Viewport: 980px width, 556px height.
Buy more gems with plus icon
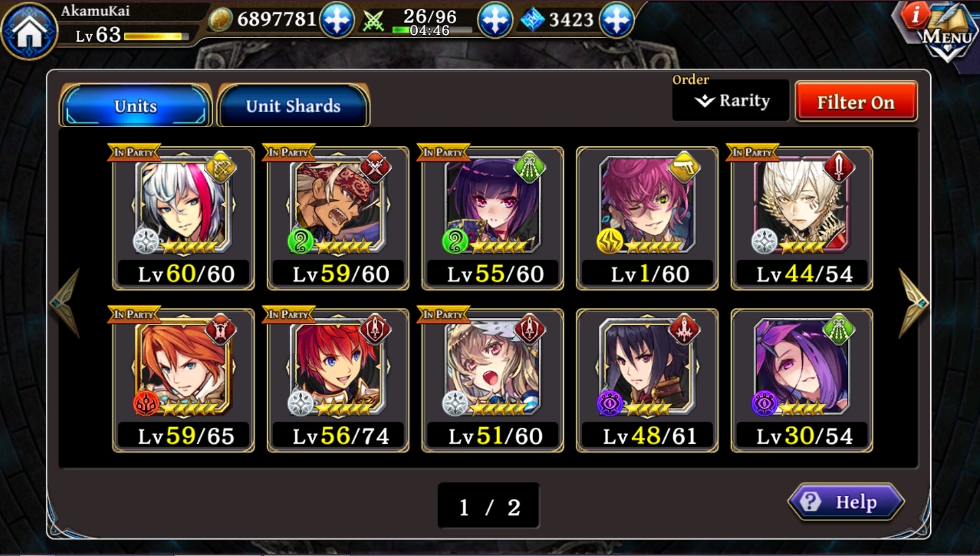617,20
